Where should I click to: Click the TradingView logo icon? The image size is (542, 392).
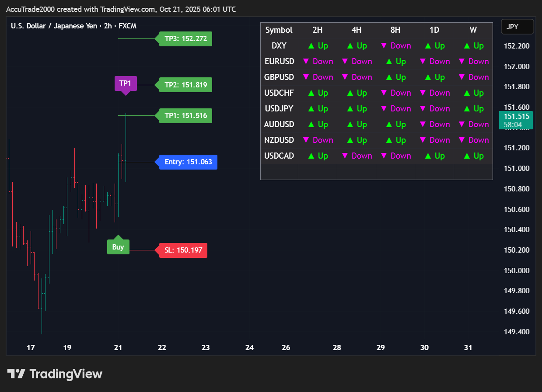tap(16, 374)
